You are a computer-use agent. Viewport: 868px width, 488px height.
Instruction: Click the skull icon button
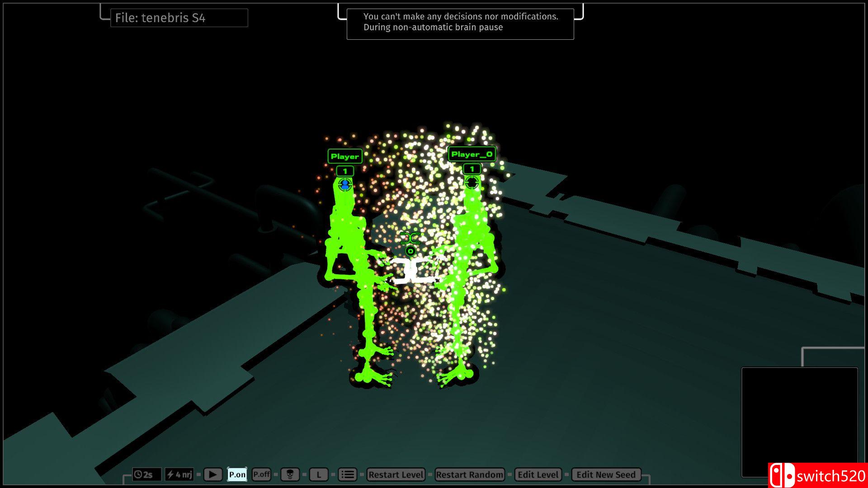coord(290,474)
